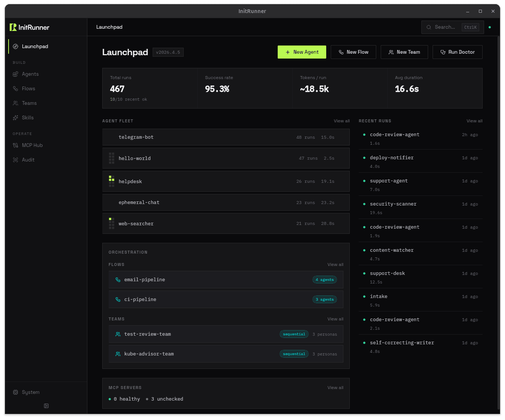Screen dimensions: 505x420
Task: Click the Flows sidebar icon
Action: pyautogui.click(x=16, y=89)
